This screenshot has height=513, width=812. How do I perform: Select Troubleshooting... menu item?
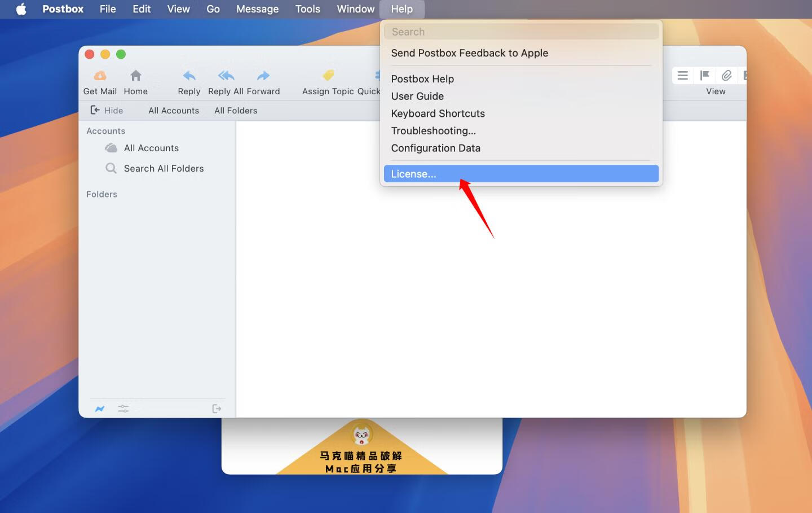521,131
